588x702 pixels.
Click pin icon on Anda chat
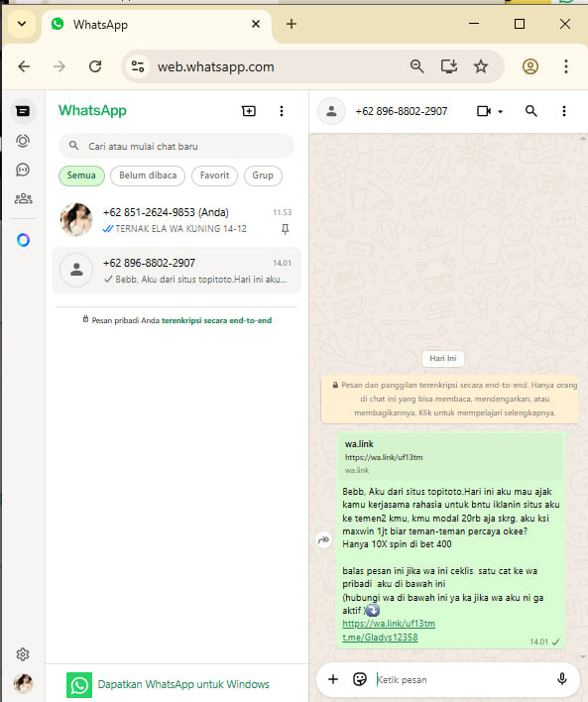pos(285,229)
